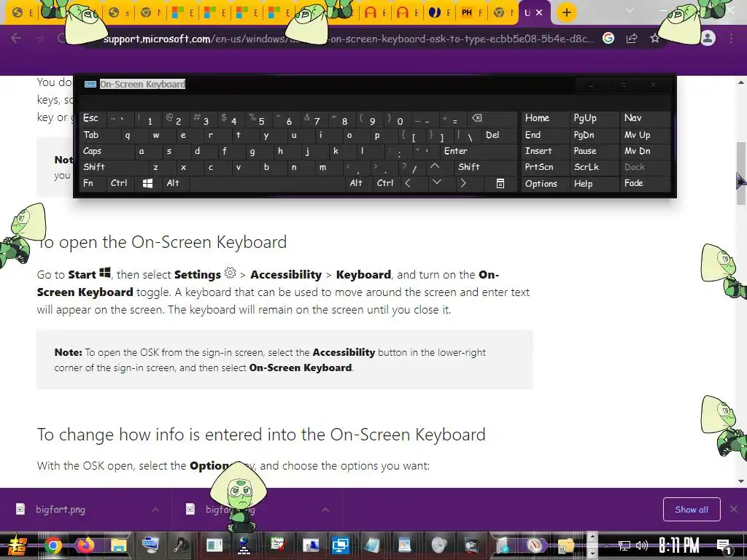This screenshot has width=747, height=560.
Task: Expand the second download item's options chevron
Action: tap(325, 510)
